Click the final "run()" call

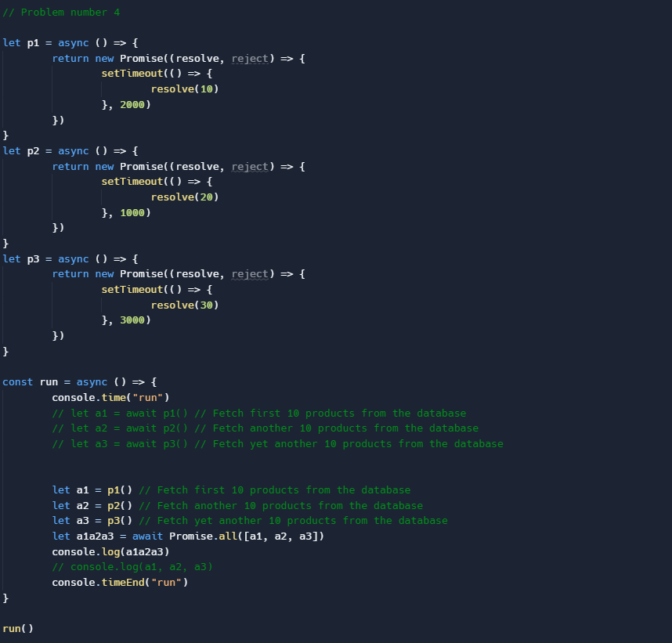(18, 629)
